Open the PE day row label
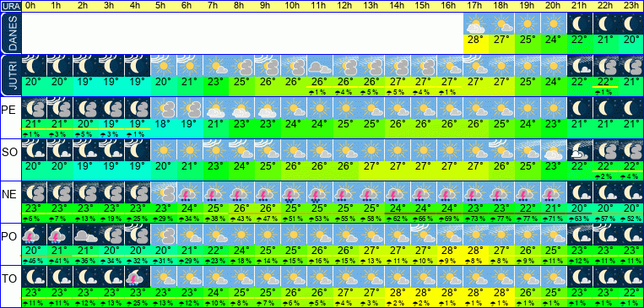The height and width of the screenshot is (308, 644). point(8,111)
